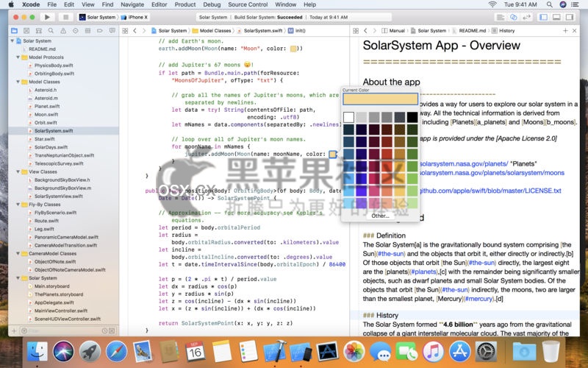Open Manual mode menu in assistant jump bar
Viewport: 588px width, 368px height.
click(x=393, y=31)
